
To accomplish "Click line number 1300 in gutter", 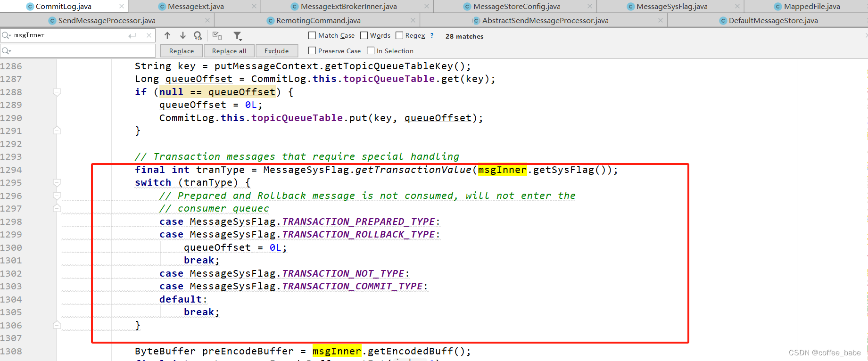I will click(x=11, y=247).
